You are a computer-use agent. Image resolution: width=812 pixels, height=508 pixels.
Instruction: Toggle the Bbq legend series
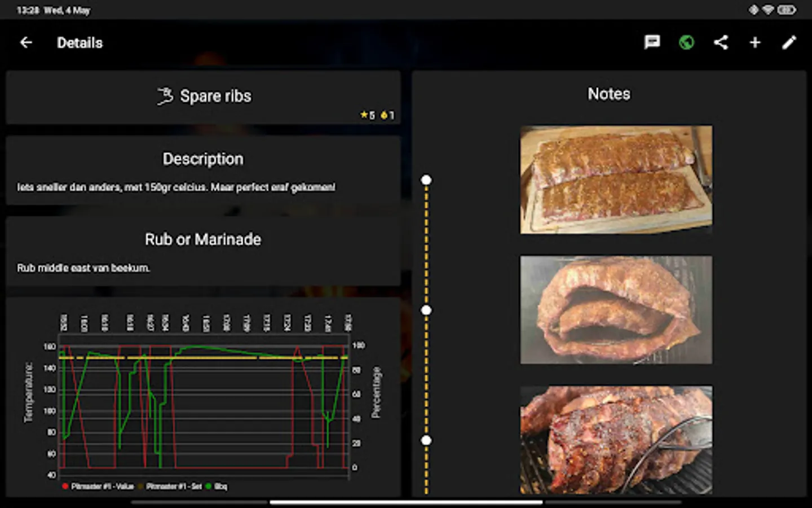[x=217, y=486]
